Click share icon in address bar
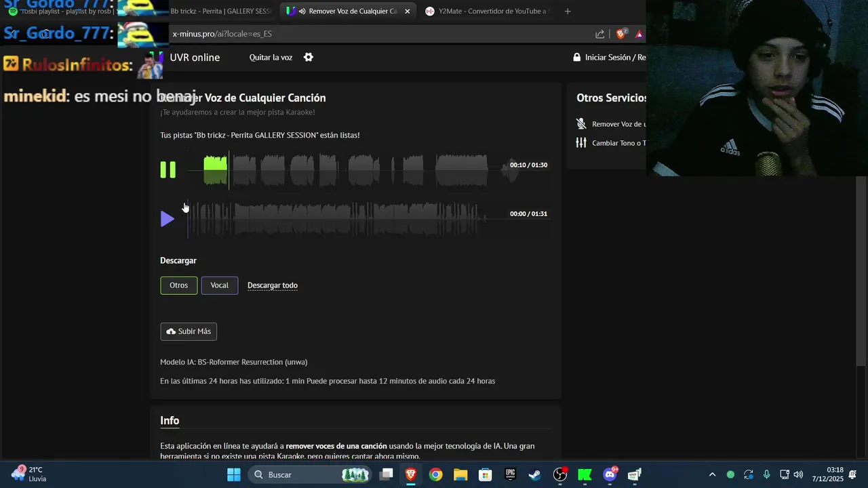This screenshot has height=488, width=868. (x=600, y=34)
